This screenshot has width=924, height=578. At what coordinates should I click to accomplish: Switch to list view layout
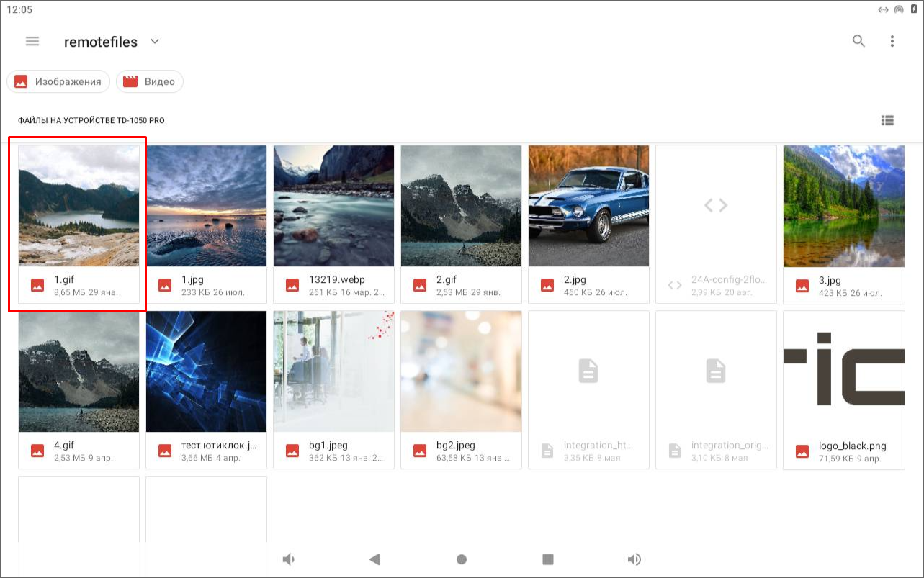[x=887, y=120]
